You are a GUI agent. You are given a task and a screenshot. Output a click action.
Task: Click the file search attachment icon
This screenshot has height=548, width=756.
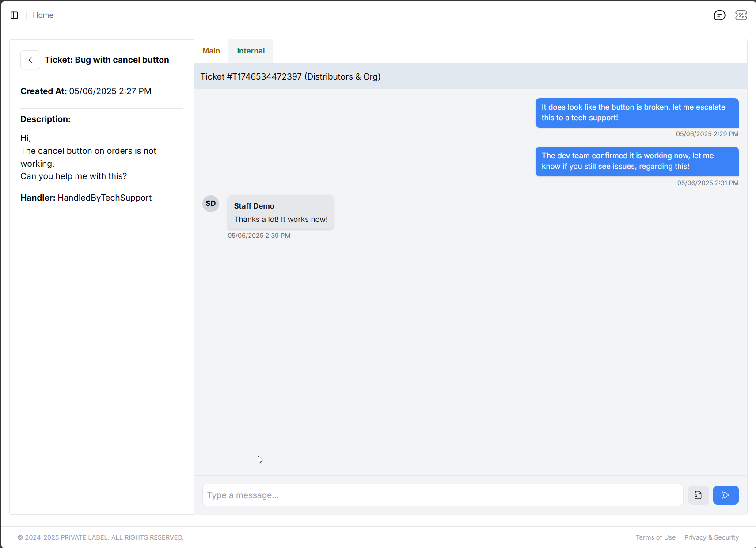pos(698,495)
